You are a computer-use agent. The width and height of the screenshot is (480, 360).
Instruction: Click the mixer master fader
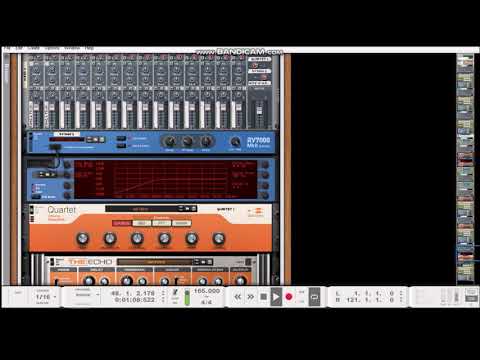(259, 110)
